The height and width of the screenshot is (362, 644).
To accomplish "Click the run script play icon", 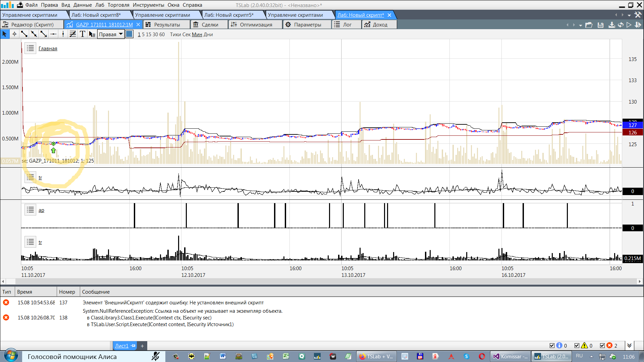I will click(x=629, y=25).
